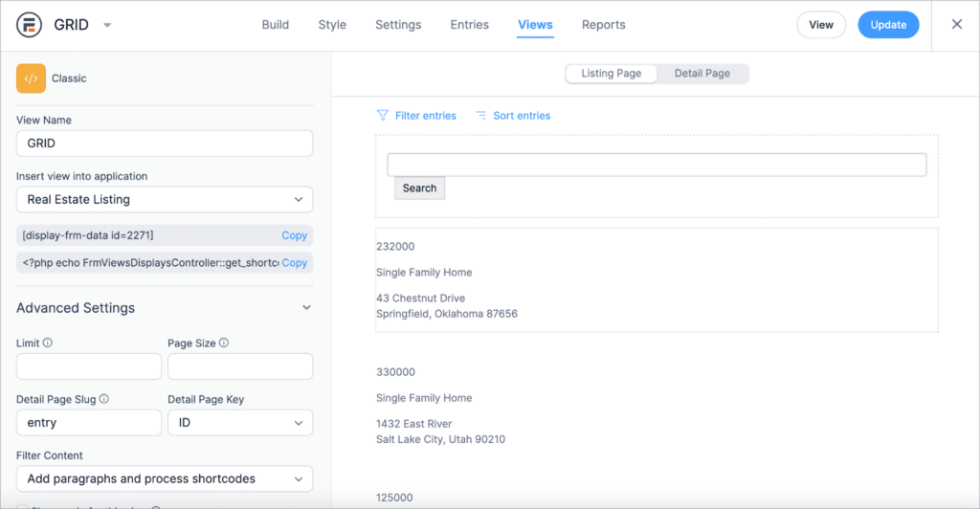Select the Views tab

535,25
